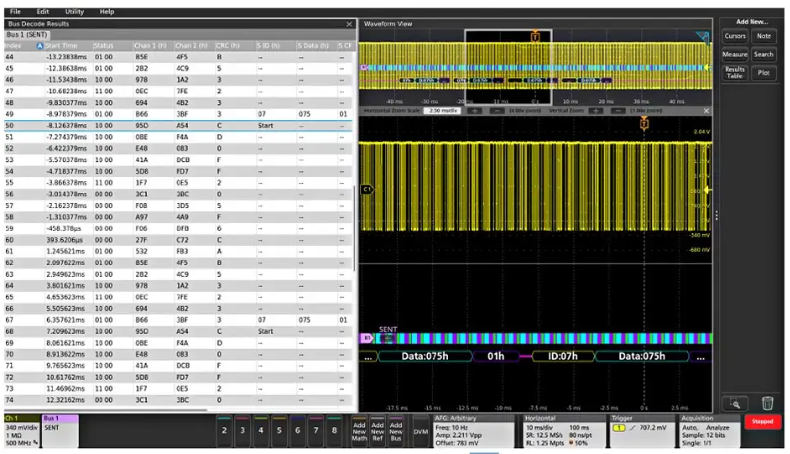
Task: Open the Edit menu
Action: pyautogui.click(x=43, y=11)
